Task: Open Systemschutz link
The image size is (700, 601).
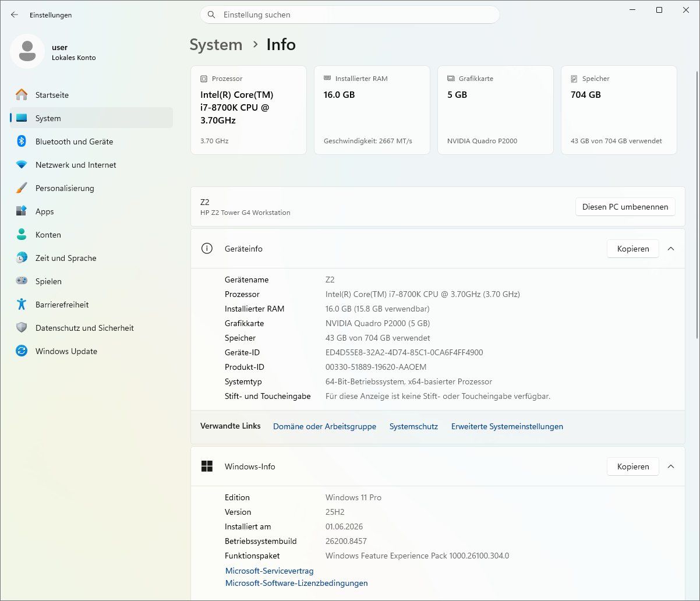Action: click(x=413, y=426)
